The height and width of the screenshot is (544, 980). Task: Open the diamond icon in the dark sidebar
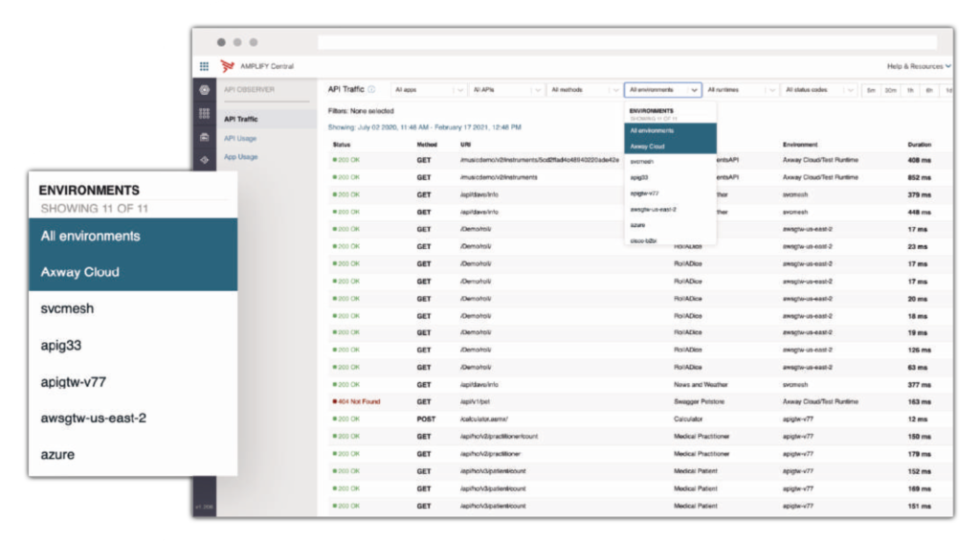coord(205,160)
